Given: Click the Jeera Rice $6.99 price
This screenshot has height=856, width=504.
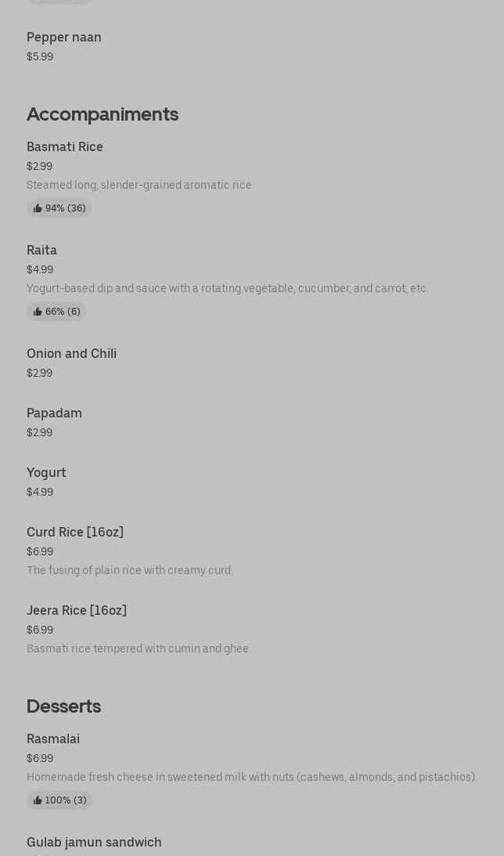Looking at the screenshot, I should [40, 630].
